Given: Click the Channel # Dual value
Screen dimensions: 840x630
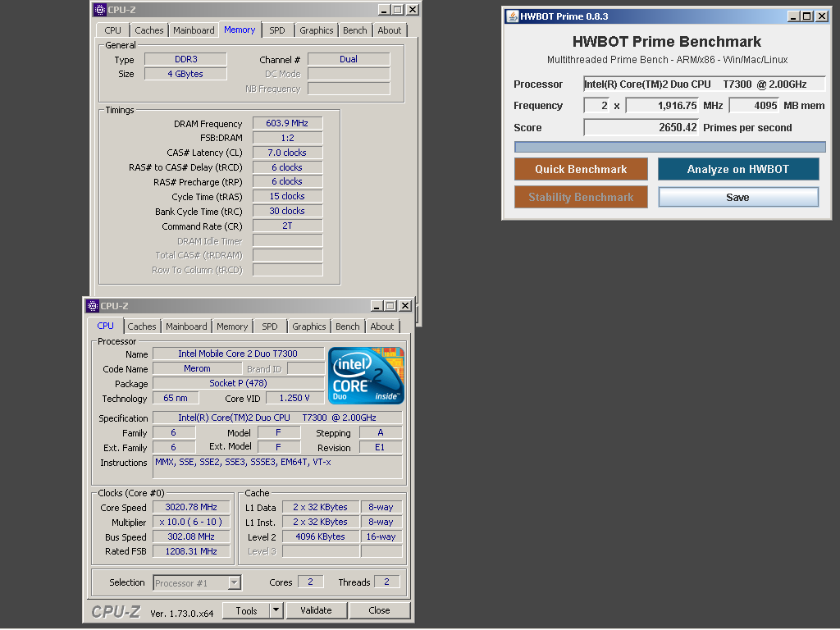Looking at the screenshot, I should click(x=349, y=59).
